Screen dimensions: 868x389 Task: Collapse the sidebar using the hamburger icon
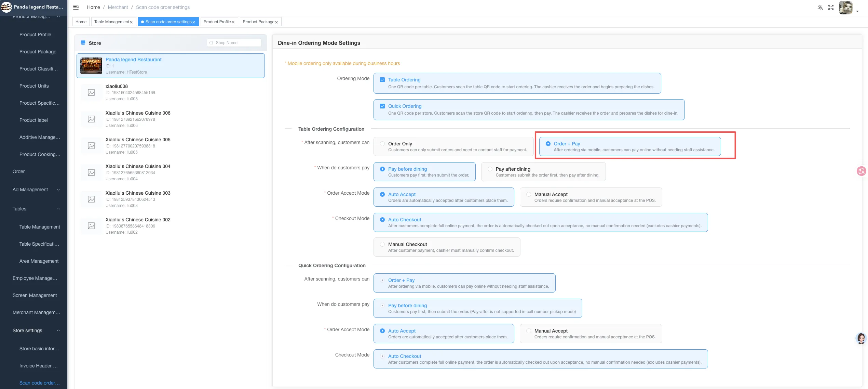tap(76, 7)
